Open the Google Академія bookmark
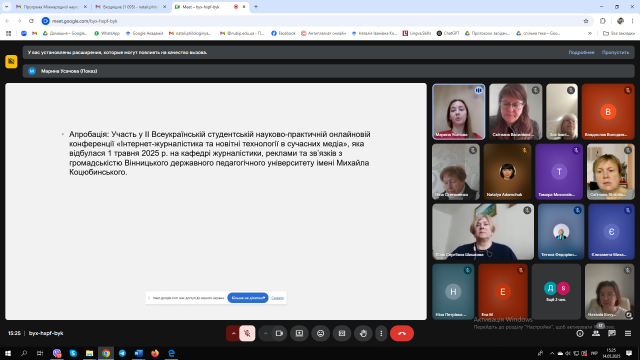Viewport: 640px width, 360px height. (144, 33)
